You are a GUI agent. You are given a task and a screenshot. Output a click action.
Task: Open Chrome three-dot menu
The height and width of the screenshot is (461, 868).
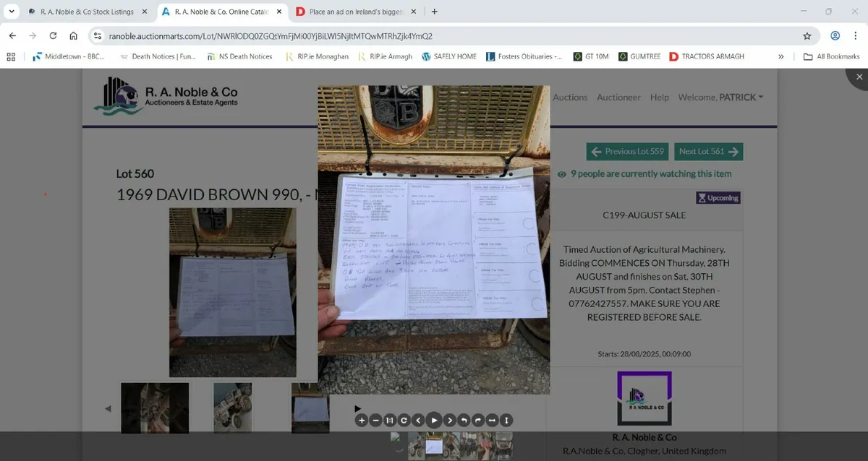(x=856, y=35)
